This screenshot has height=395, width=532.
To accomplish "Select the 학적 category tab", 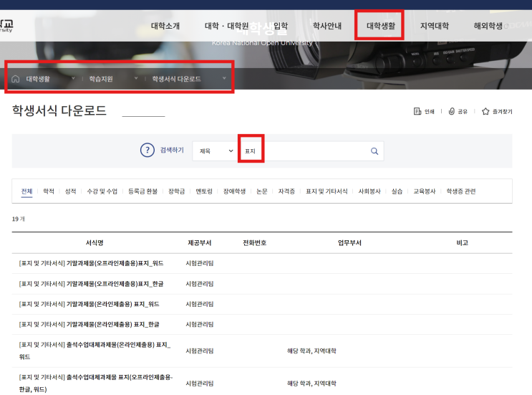I will coord(49,191).
